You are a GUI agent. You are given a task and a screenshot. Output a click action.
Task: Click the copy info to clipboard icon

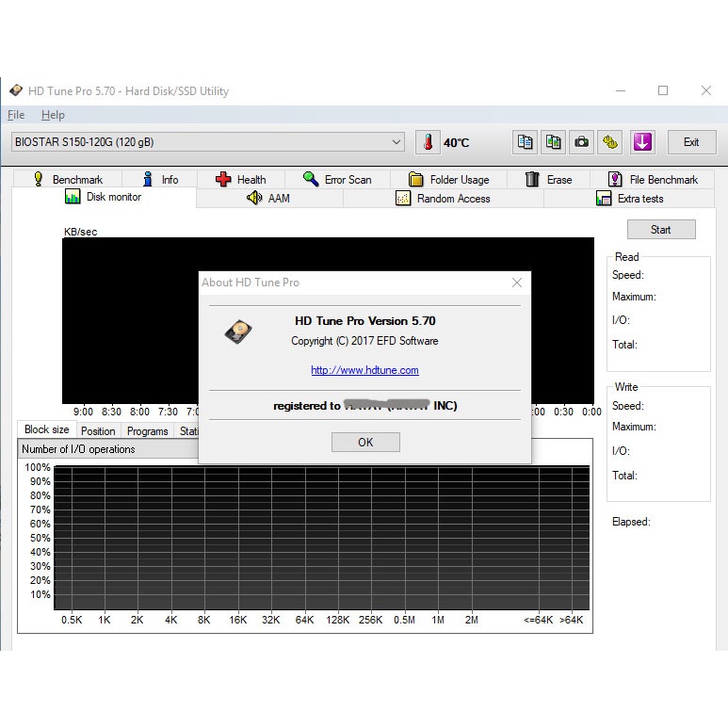tap(526, 142)
